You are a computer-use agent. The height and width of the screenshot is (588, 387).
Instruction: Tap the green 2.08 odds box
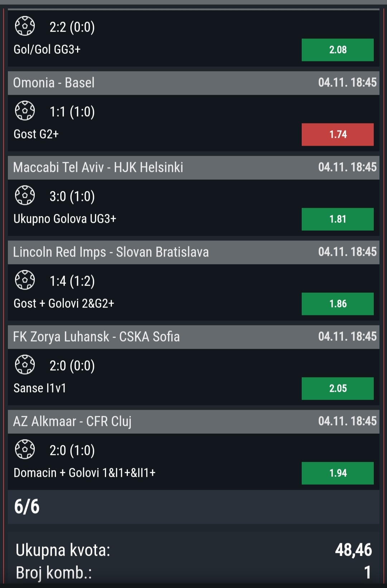point(337,50)
